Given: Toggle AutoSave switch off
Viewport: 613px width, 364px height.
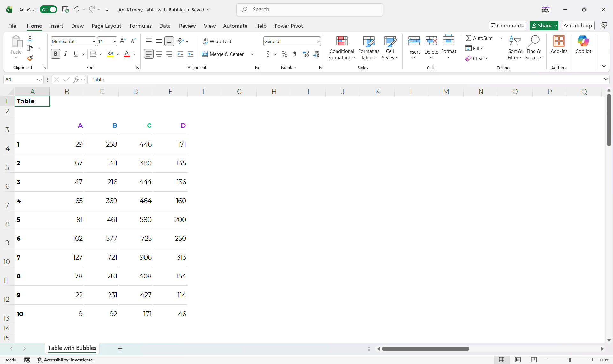Looking at the screenshot, I should coord(49,10).
